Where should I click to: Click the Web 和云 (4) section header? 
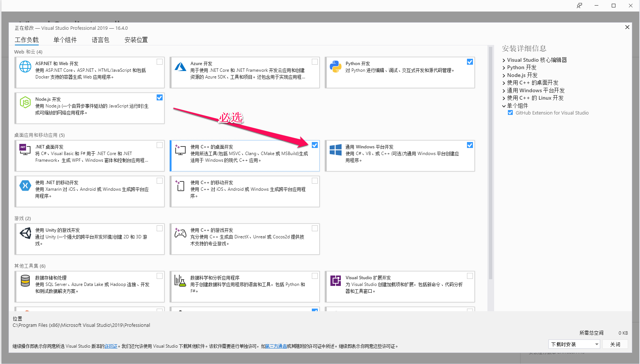tap(28, 52)
